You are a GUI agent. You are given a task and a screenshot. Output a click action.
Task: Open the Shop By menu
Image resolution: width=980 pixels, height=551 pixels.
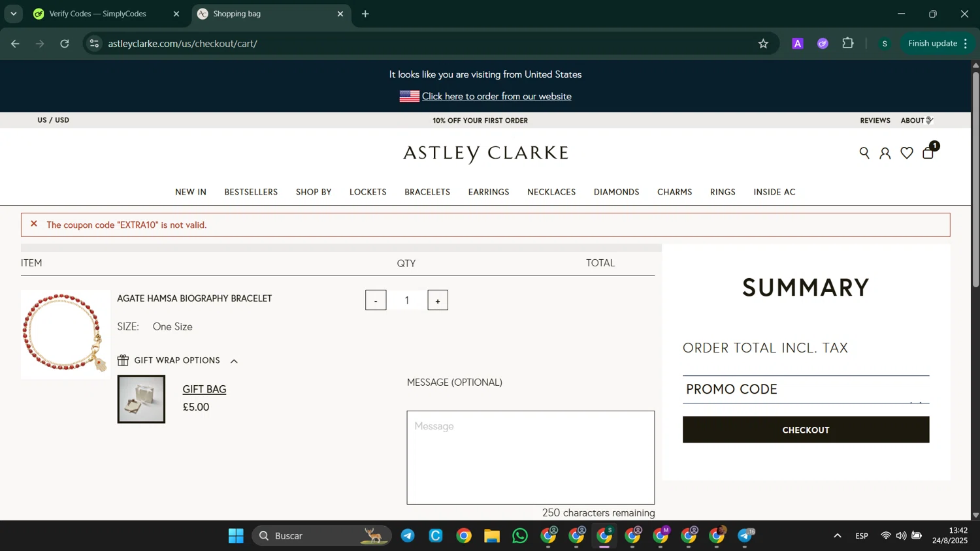pyautogui.click(x=314, y=192)
